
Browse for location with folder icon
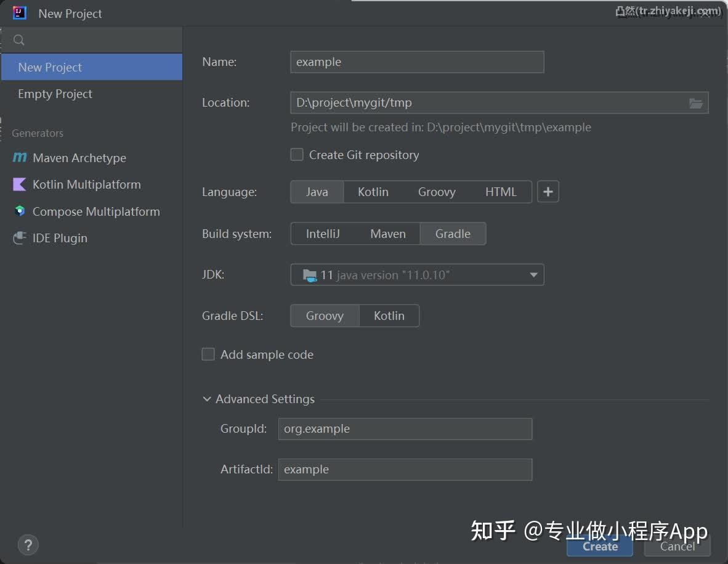click(x=695, y=103)
